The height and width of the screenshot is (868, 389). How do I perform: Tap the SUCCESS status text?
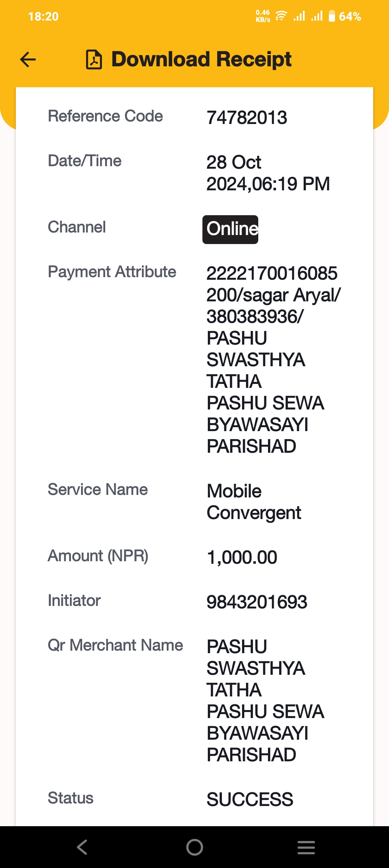tap(250, 800)
